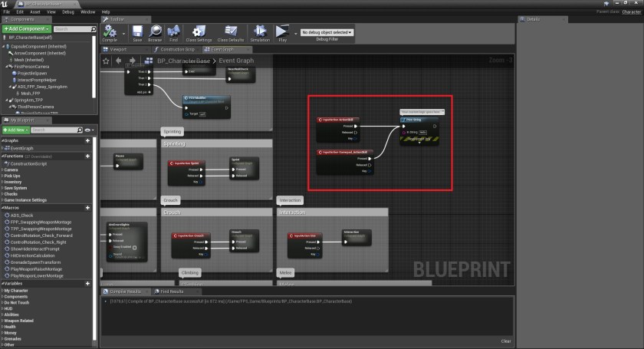Open the eye view options in My Blueprint
The image size is (644, 349).
pyautogui.click(x=89, y=130)
